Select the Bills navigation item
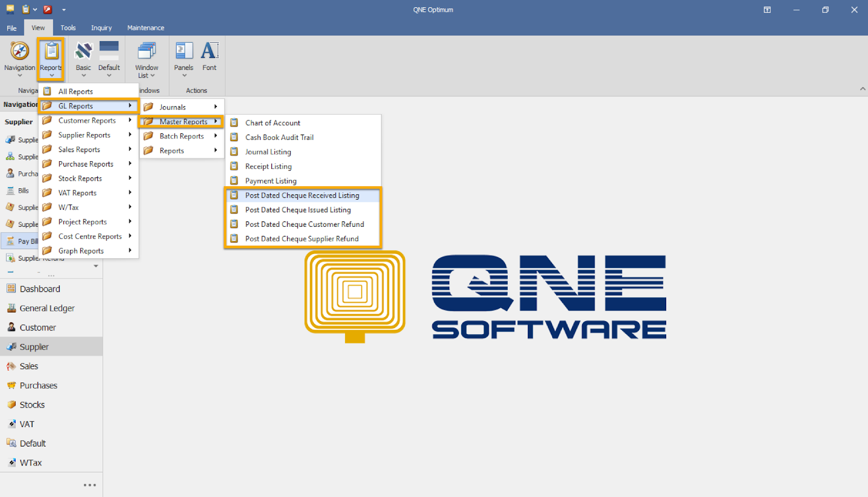The image size is (868, 497). click(20, 190)
